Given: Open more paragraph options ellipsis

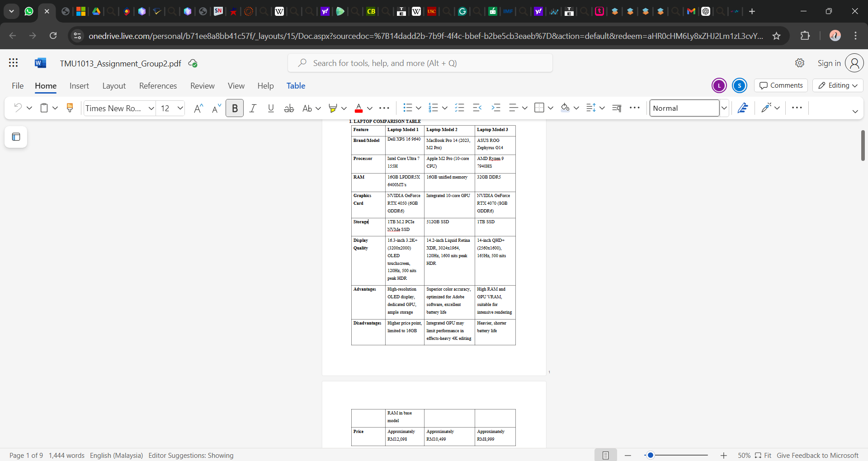Looking at the screenshot, I should [x=635, y=108].
